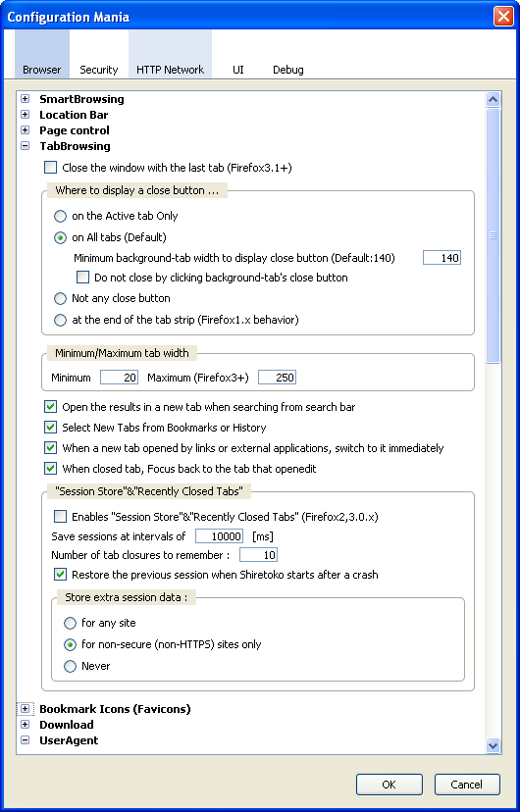This screenshot has width=520, height=812.
Task: Collapse the UserAgent section
Action: point(25,740)
